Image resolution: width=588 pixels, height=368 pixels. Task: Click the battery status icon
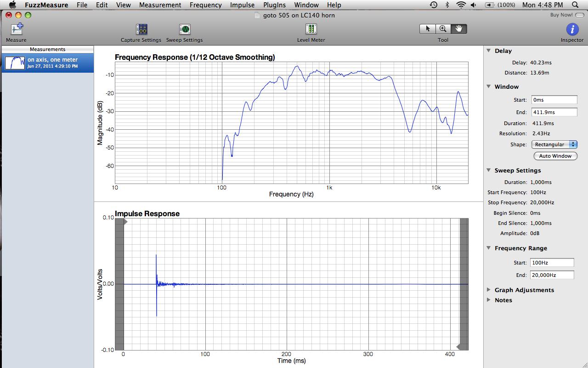(x=490, y=5)
